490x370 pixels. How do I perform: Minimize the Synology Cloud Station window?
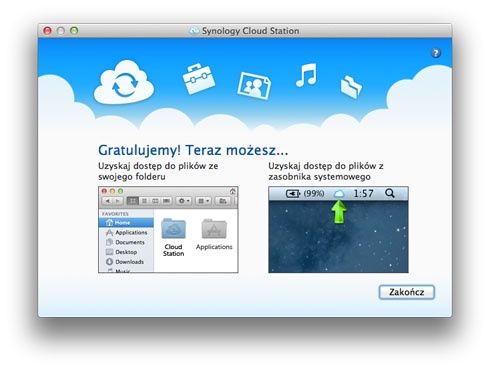(61, 31)
